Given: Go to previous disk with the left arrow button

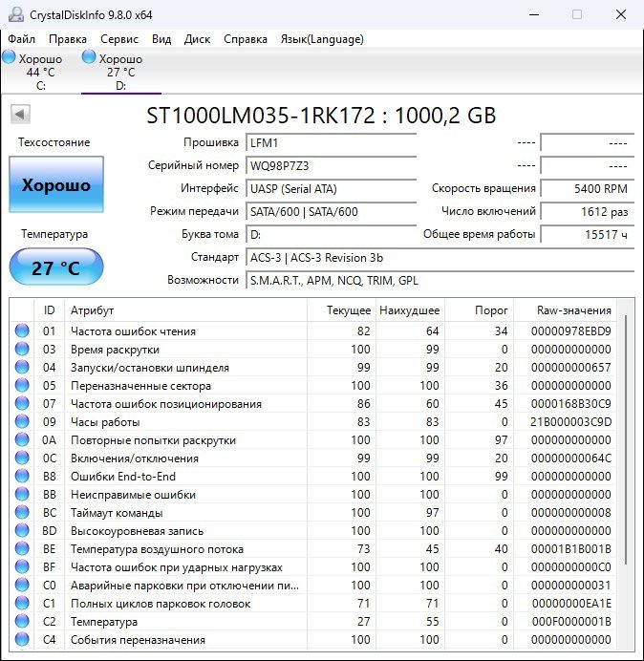Looking at the screenshot, I should click(20, 115).
